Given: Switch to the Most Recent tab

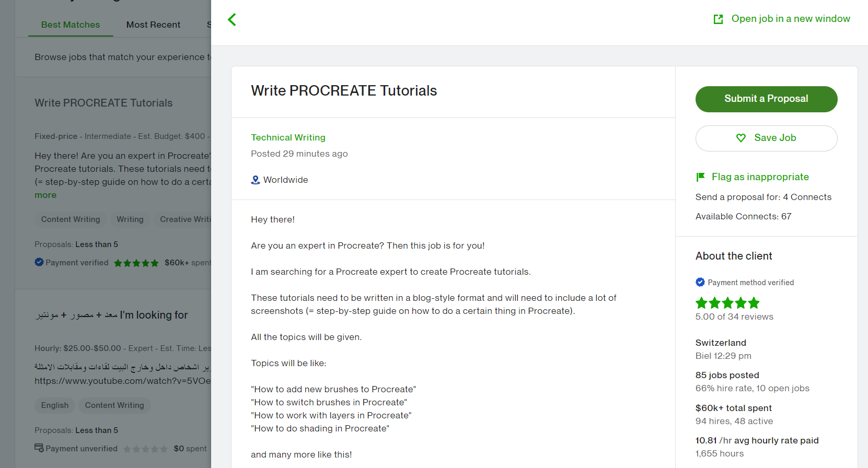Looking at the screenshot, I should [153, 25].
